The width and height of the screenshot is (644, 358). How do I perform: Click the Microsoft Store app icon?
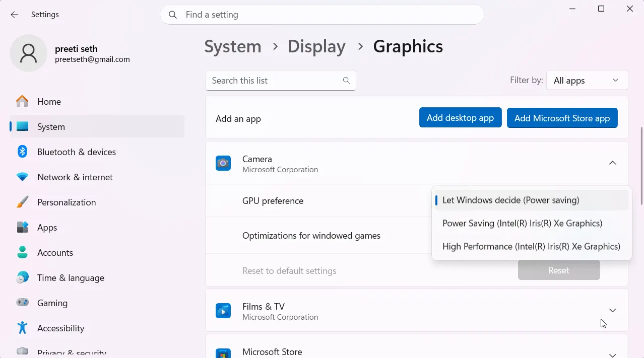coord(223,352)
